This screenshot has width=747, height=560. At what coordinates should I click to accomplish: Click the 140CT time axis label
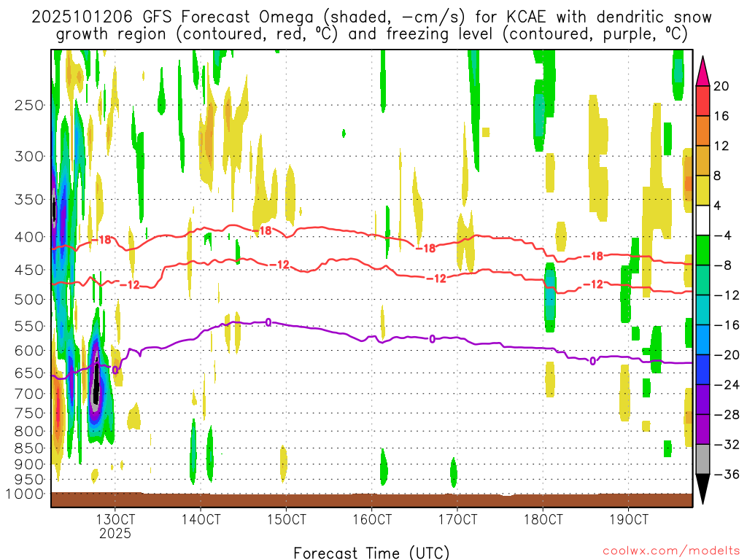201,519
